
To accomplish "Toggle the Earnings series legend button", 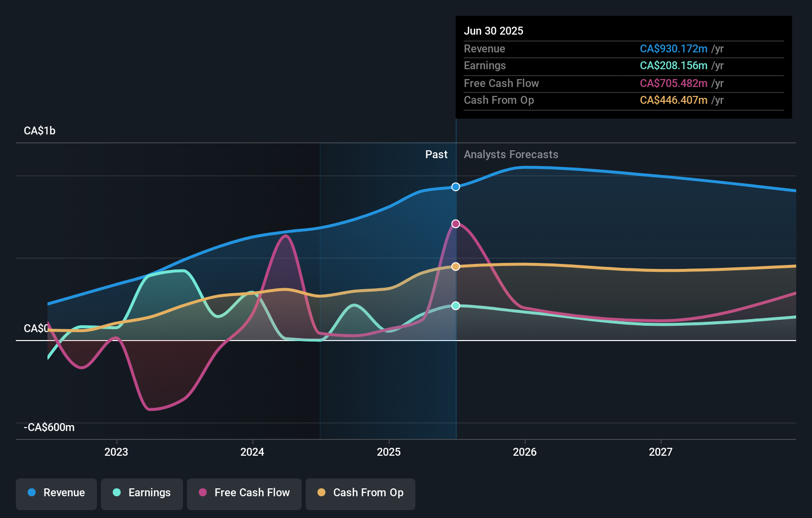I will tap(142, 493).
